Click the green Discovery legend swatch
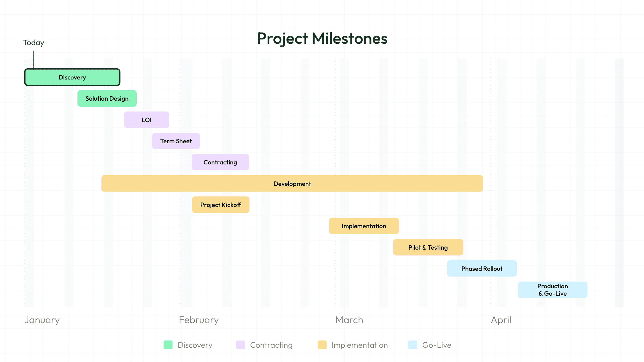The image size is (644, 362). [168, 345]
